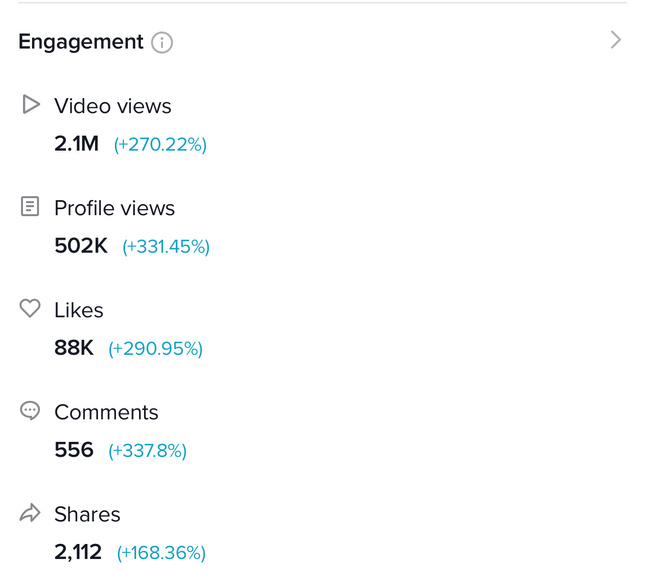Select the Shares label

tap(87, 514)
